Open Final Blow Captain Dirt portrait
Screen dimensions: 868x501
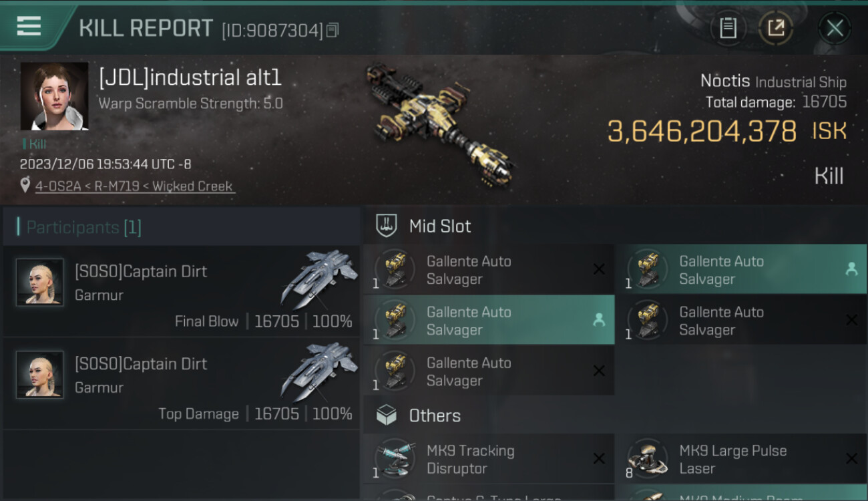pos(40,282)
